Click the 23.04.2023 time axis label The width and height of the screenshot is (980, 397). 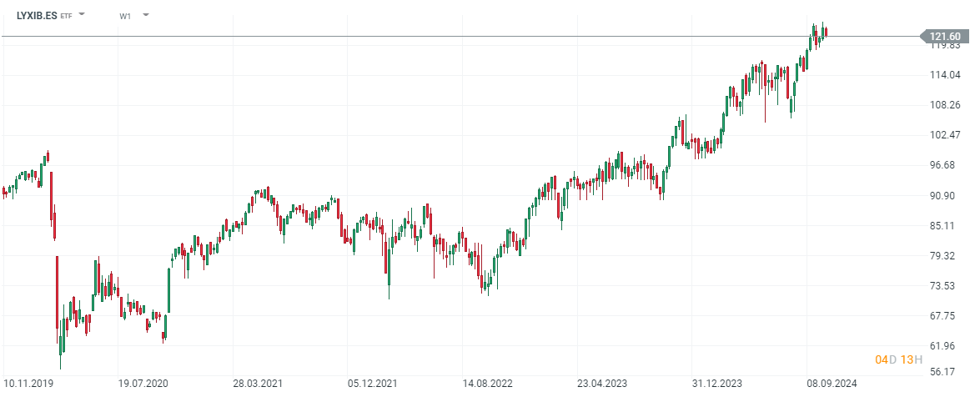[x=601, y=384]
